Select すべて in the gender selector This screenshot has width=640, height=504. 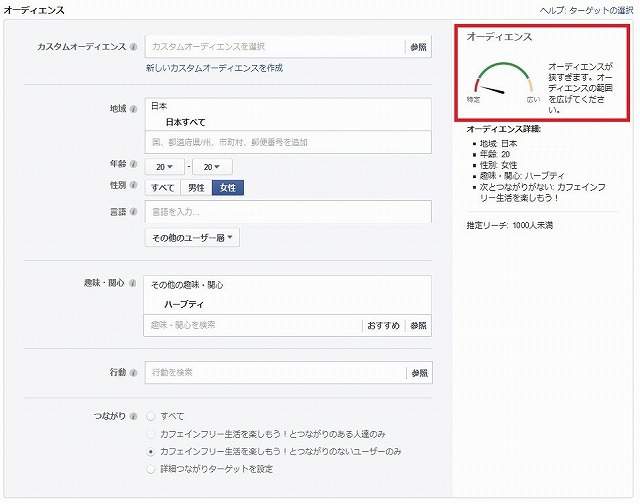click(x=163, y=187)
